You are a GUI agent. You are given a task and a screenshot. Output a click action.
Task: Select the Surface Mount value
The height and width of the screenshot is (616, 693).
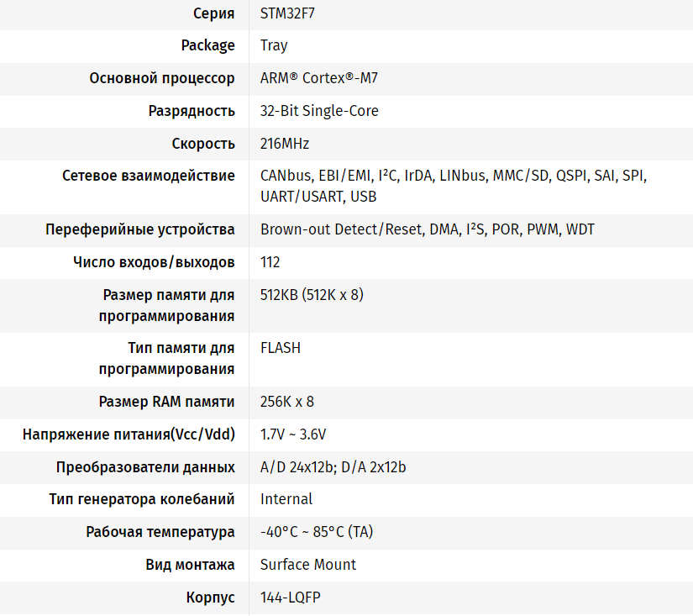(308, 565)
